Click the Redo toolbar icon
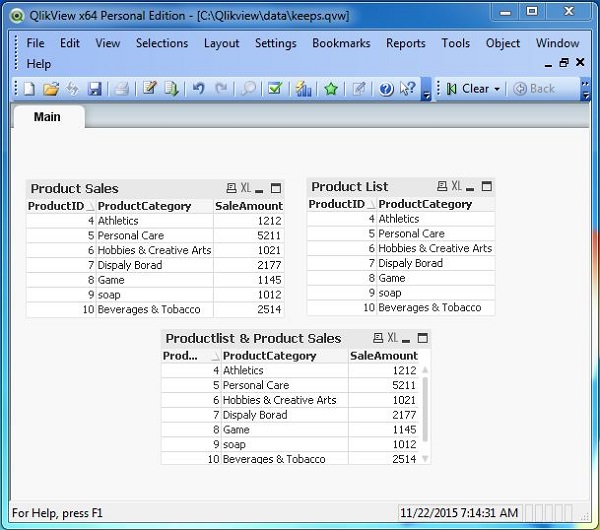The height and width of the screenshot is (530, 600). click(x=221, y=89)
